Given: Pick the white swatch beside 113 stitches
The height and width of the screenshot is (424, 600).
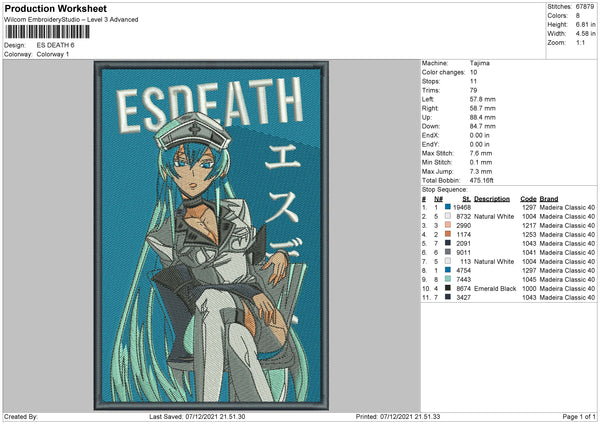Looking at the screenshot, I should coord(448,261).
